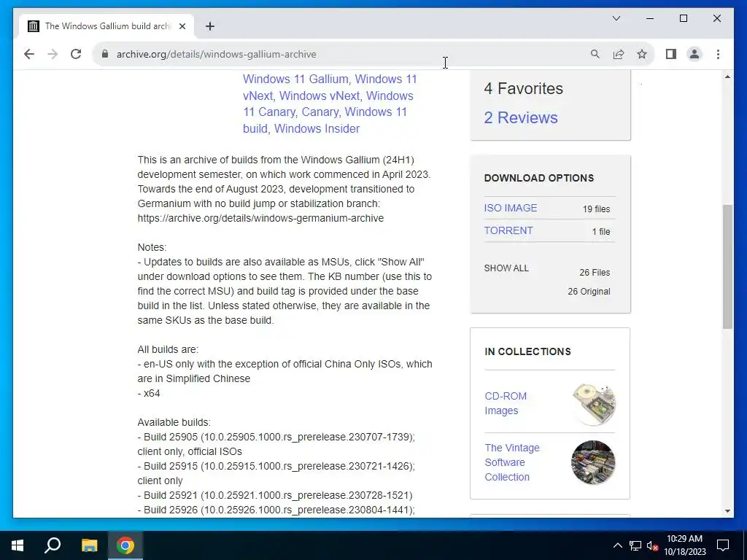Follow the Windows 11 Gallium tag link
This screenshot has height=560, width=747.
point(295,79)
